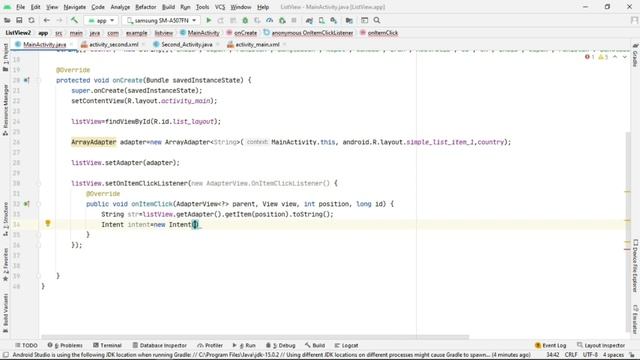Click the anonymous OnItemClickListener breadcrumb
Viewport: 640px width, 360px height.
point(308,33)
